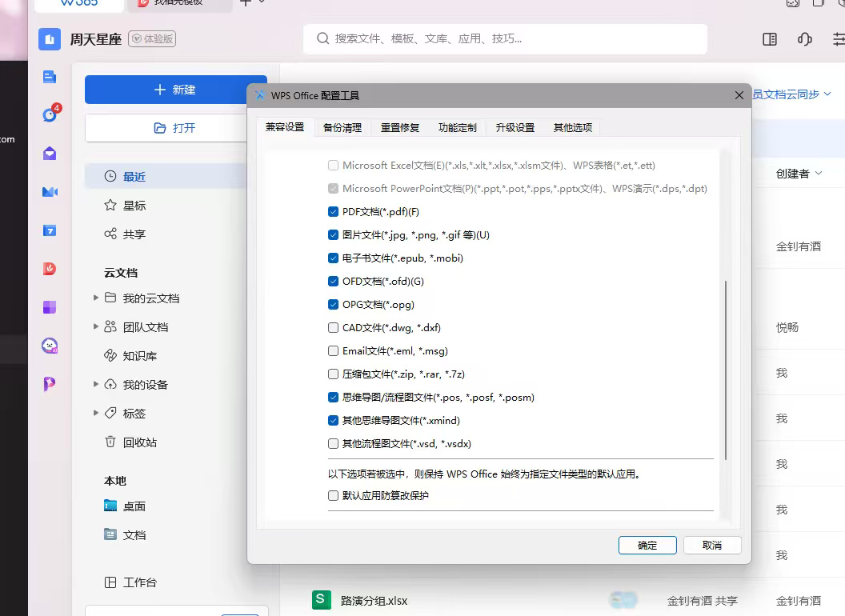Add a new tab with plus icon
This screenshot has height=616, width=845.
[x=245, y=2]
